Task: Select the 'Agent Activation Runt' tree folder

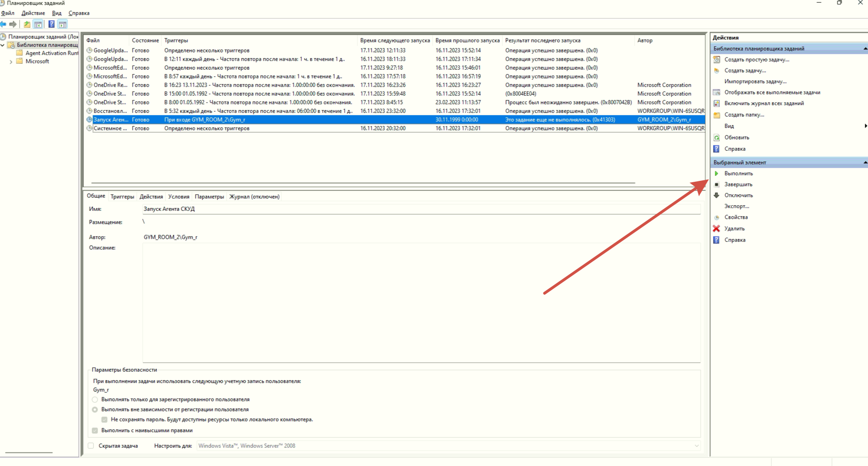Action: pos(47,53)
